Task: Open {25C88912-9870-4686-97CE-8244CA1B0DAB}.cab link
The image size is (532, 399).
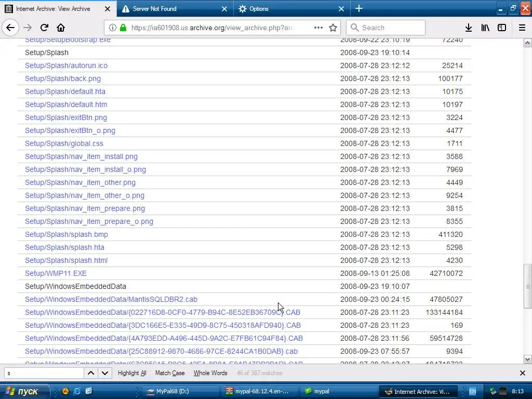Action: point(161,351)
